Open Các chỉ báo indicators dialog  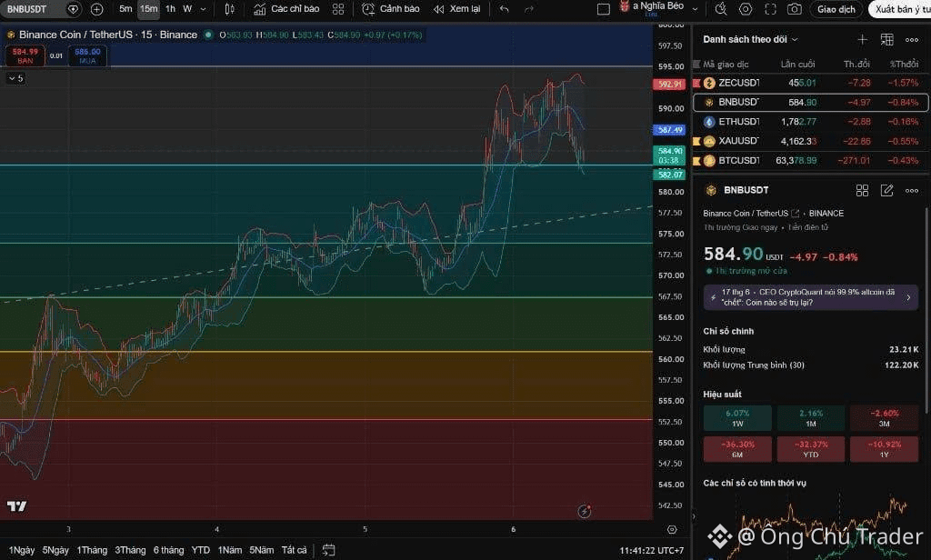click(x=286, y=9)
